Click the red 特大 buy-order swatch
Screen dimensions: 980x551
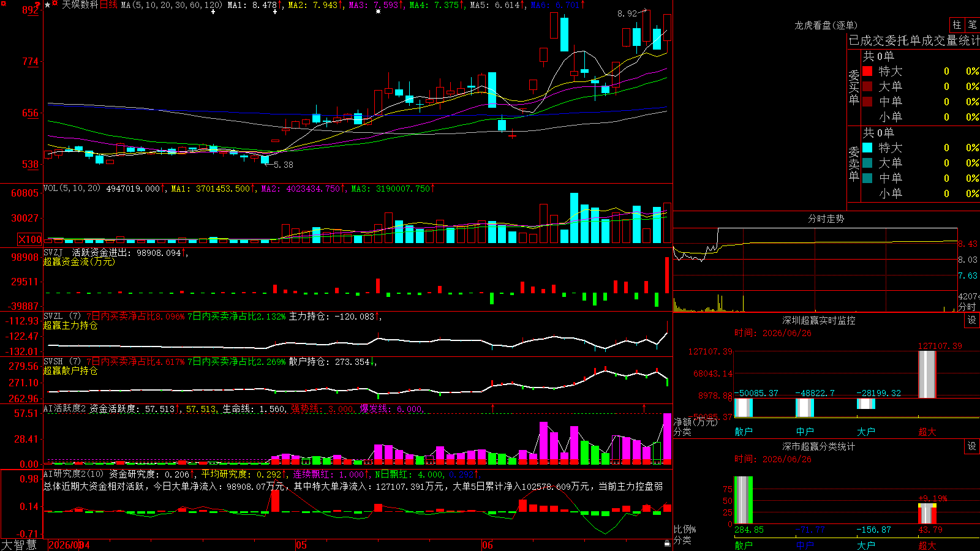tap(867, 71)
